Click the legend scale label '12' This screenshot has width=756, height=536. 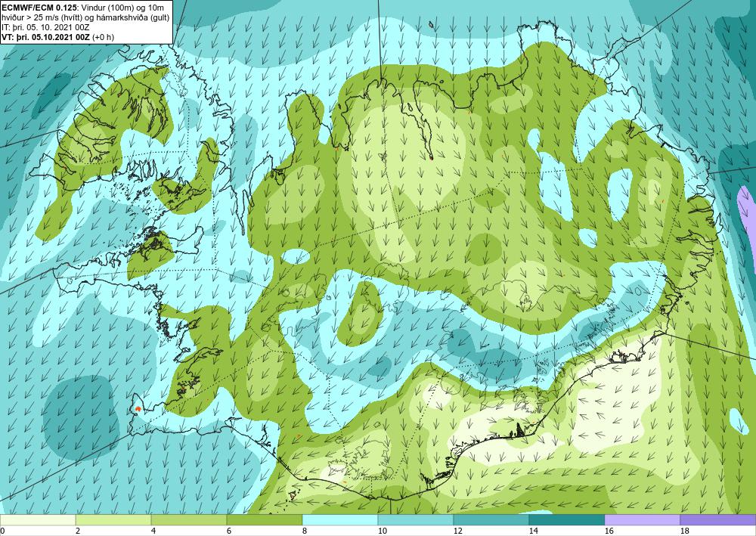click(457, 531)
